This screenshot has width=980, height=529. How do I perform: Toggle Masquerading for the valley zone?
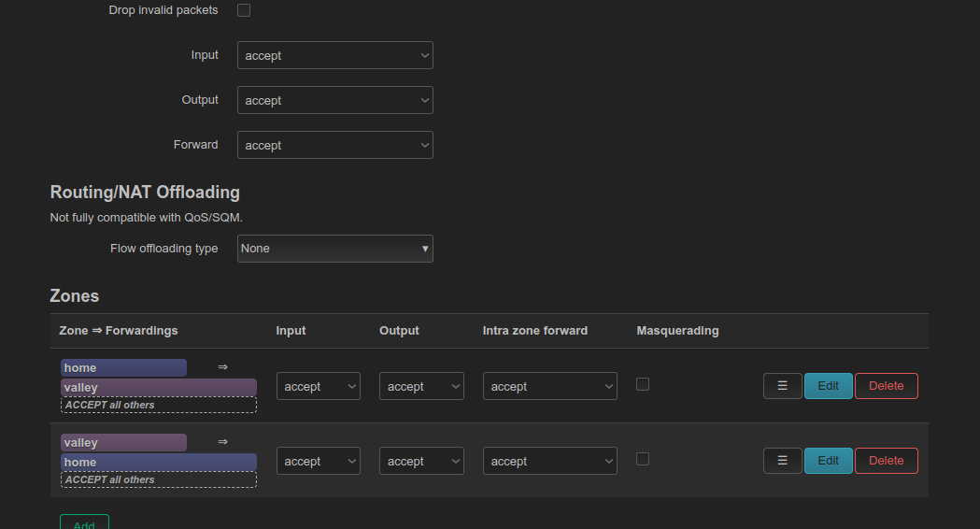[643, 459]
